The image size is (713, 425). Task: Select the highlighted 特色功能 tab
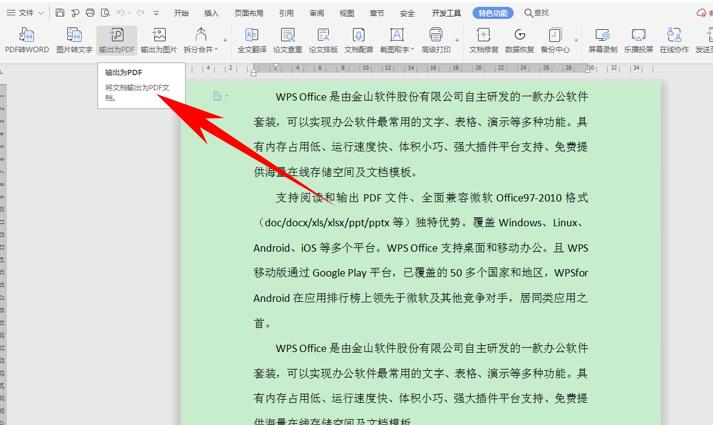493,13
